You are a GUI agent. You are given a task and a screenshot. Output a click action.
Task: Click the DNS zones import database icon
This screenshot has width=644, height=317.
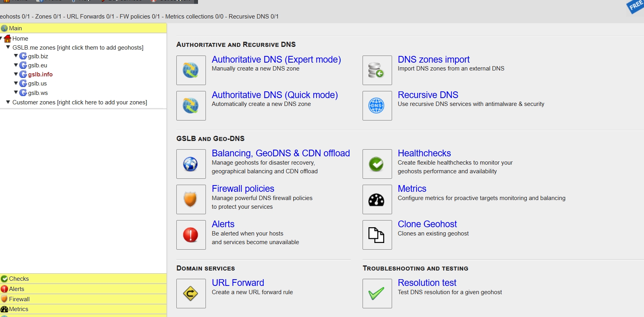tap(377, 70)
